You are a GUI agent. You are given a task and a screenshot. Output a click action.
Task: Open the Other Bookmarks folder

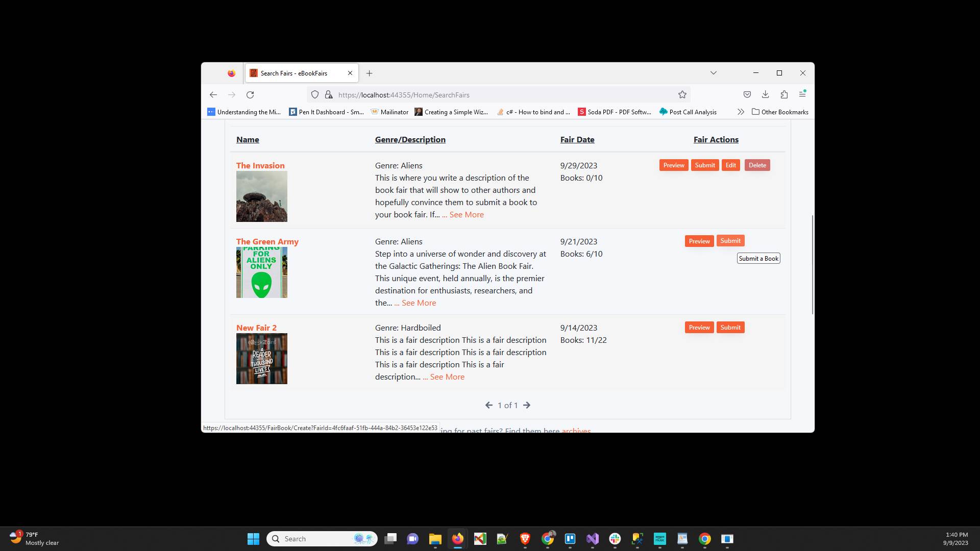pyautogui.click(x=780, y=112)
